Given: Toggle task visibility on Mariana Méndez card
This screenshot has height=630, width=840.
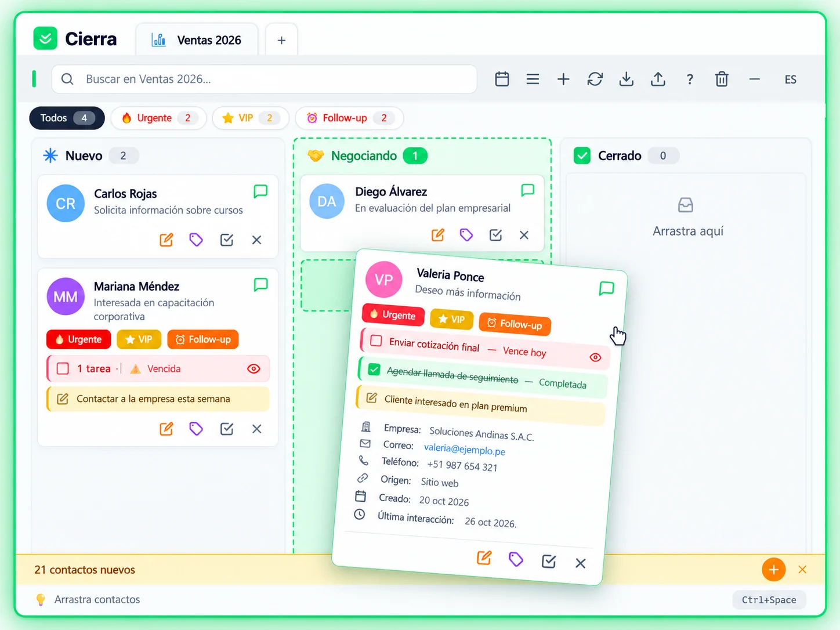Looking at the screenshot, I should [x=254, y=369].
